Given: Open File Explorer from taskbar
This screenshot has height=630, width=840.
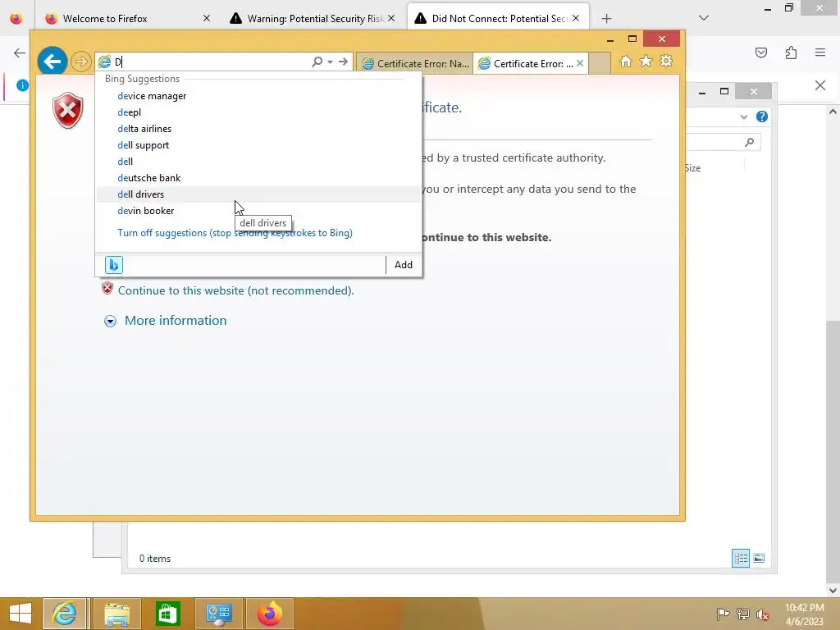Looking at the screenshot, I should (116, 614).
